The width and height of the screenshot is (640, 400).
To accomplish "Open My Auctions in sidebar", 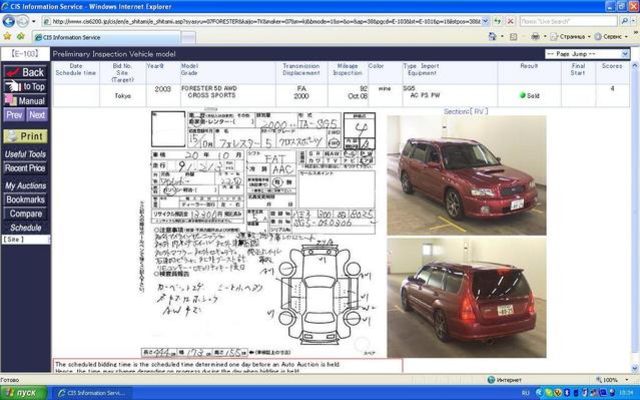I will click(25, 186).
